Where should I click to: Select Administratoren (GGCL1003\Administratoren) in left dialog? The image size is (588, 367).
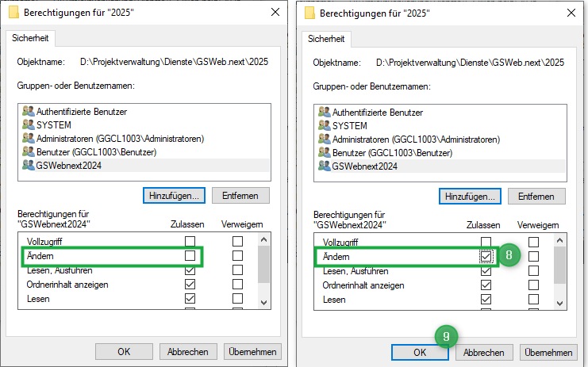[144, 138]
